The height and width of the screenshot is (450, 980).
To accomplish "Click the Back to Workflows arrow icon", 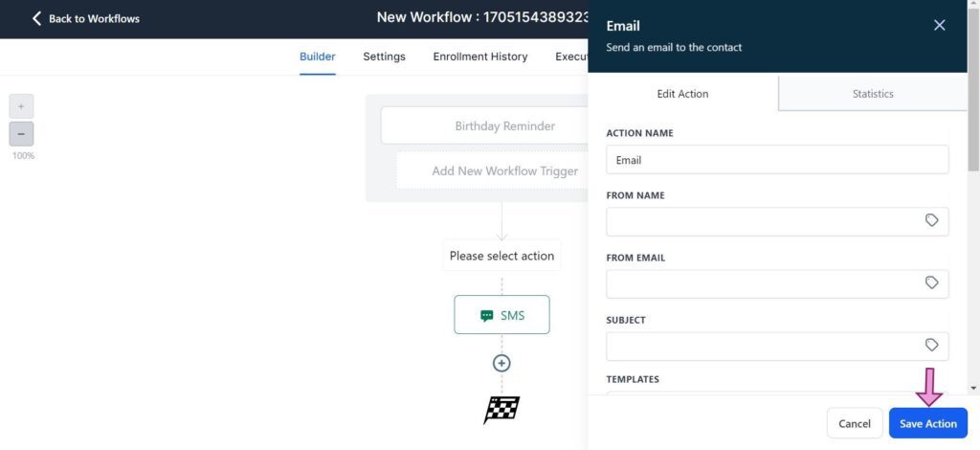I will [x=36, y=19].
